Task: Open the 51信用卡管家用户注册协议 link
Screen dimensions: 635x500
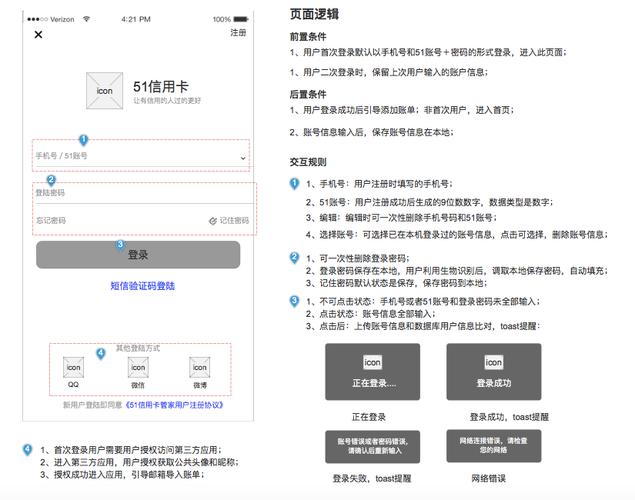Action: [174, 405]
